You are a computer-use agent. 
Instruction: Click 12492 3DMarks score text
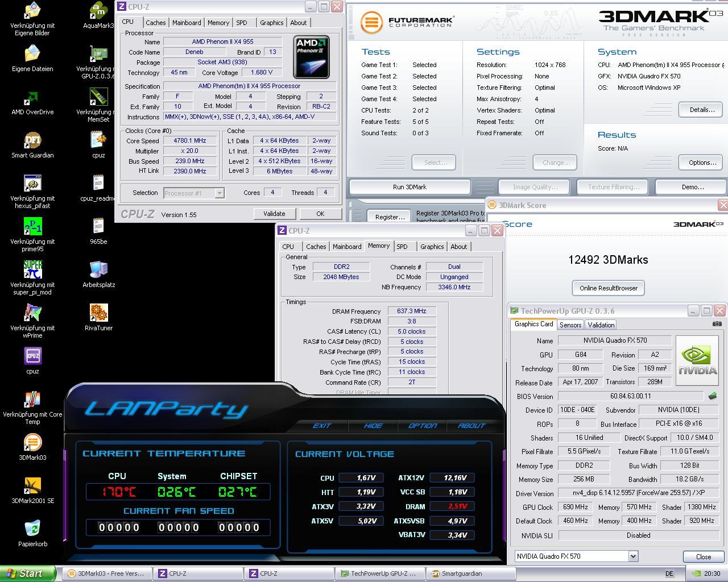(x=608, y=260)
